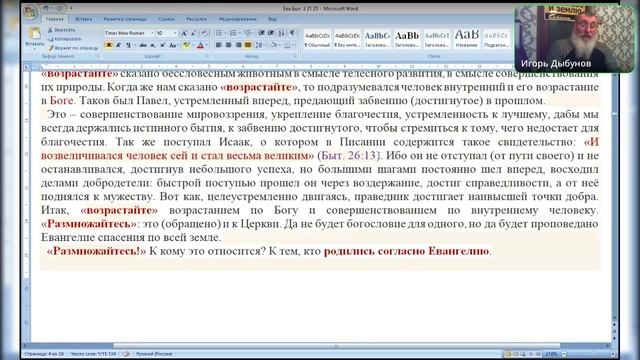This screenshot has height=360, width=640.
Task: Click the numbered list icon
Action: 233,33
